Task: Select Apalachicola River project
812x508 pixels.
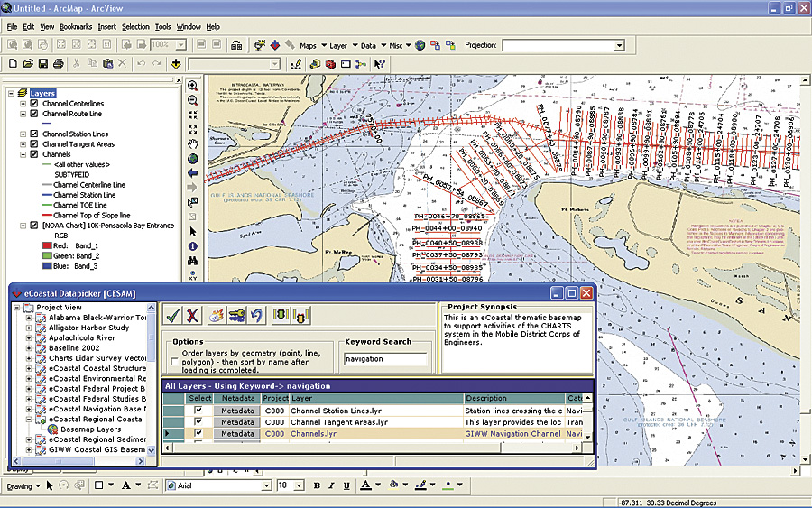Action: [x=82, y=337]
